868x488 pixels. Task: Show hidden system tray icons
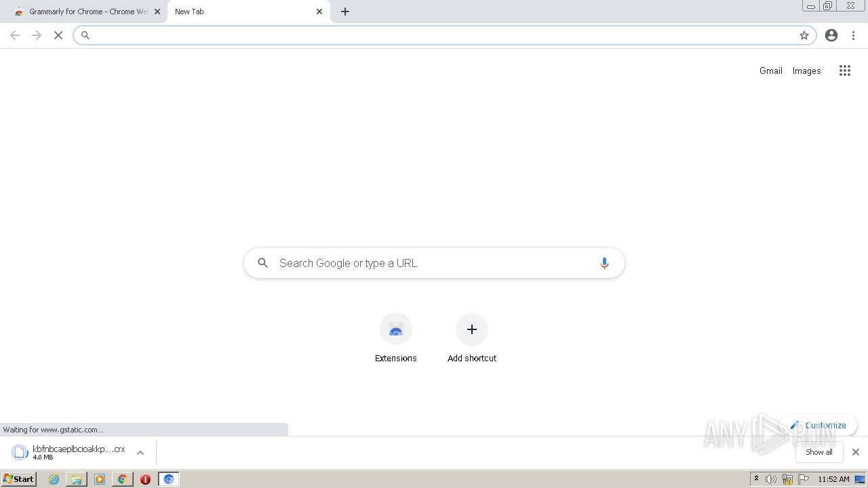[756, 479]
